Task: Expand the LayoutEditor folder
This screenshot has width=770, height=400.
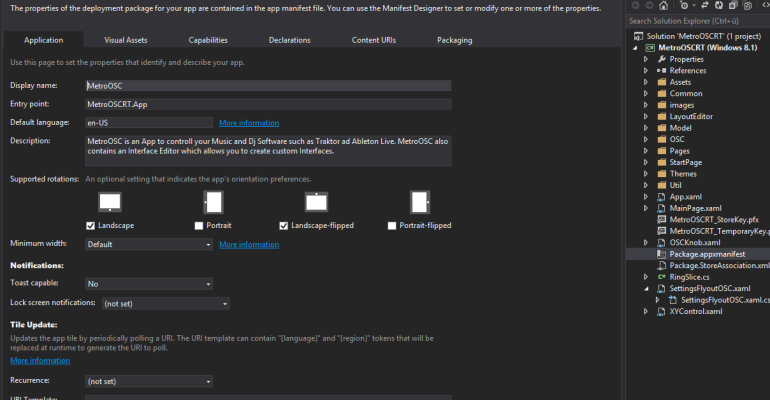Action: (646, 116)
